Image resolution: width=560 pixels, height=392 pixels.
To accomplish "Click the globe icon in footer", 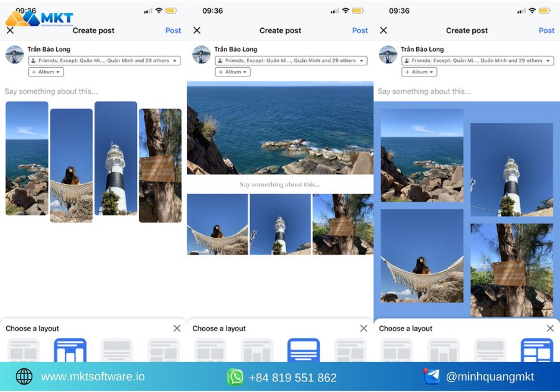I will pos(24,376).
